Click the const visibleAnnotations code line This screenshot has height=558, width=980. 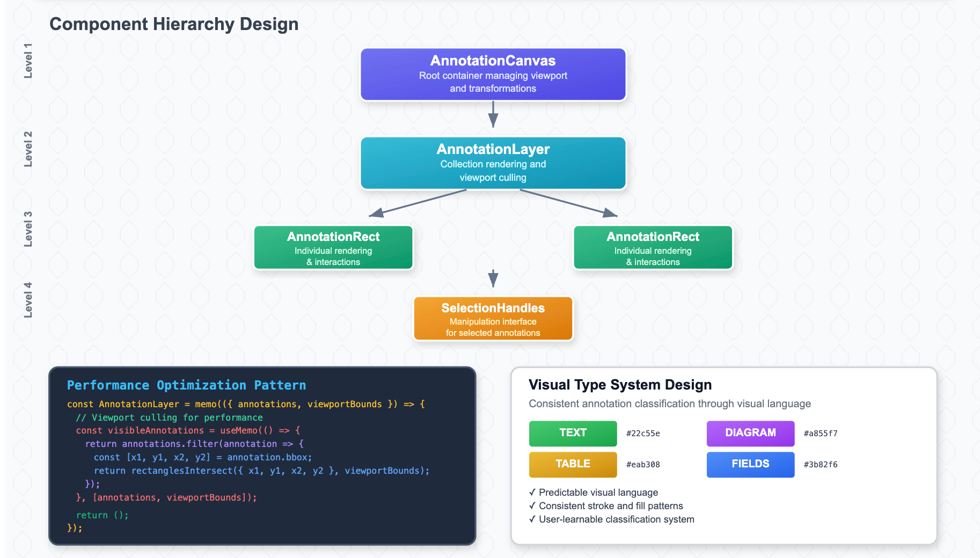[188, 430]
